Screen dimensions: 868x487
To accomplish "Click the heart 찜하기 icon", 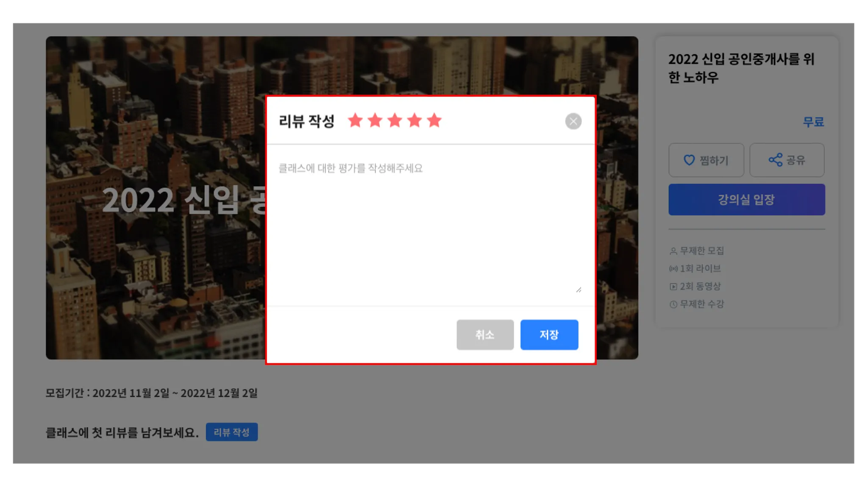I will click(689, 160).
